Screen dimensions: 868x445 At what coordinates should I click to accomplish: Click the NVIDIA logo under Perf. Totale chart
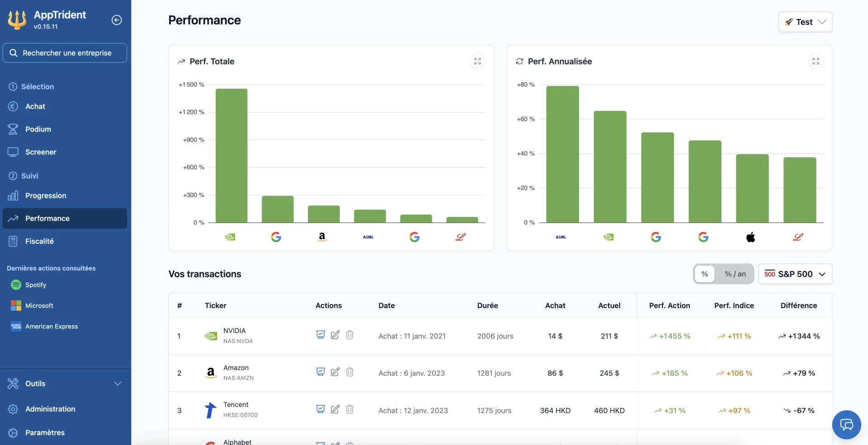coord(230,237)
